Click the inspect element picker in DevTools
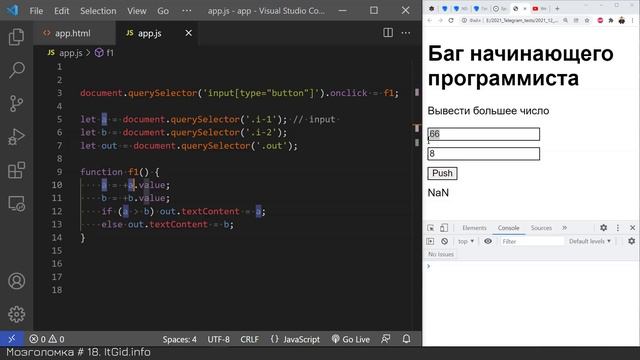Viewport: 640px width, 360px height. pos(431,228)
